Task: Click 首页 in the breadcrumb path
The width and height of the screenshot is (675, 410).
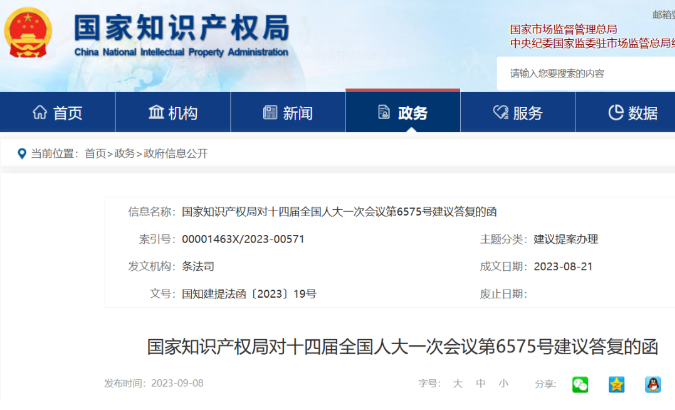Action: [95, 154]
